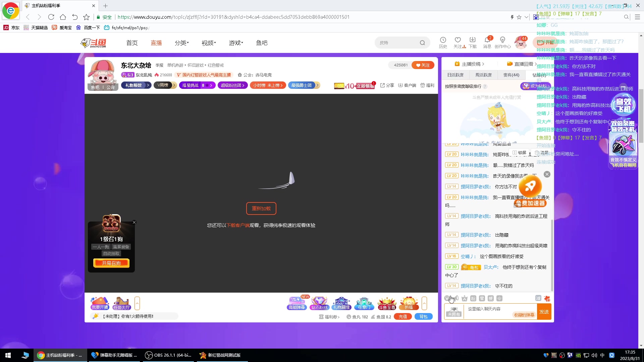This screenshot has width=644, height=362.
Task: Expand the 分类 categories dropdown
Action: click(181, 43)
